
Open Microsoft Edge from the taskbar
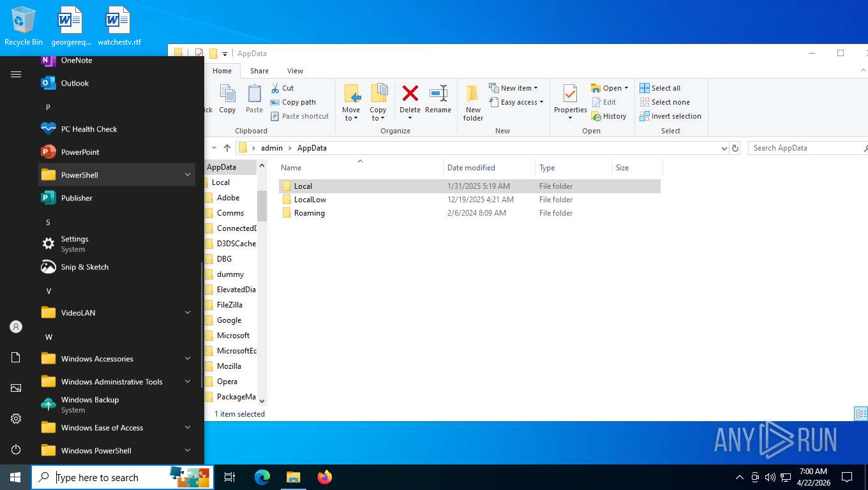click(262, 477)
